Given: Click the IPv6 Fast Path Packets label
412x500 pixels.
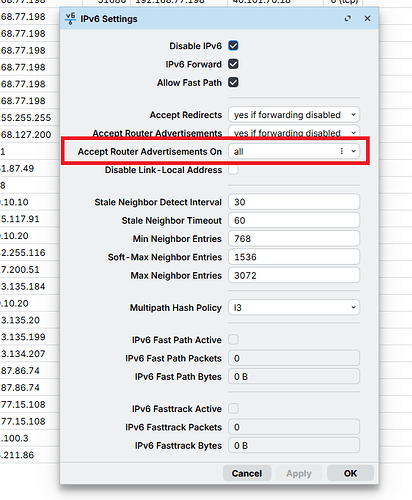Looking at the screenshot, I should pyautogui.click(x=173, y=358).
